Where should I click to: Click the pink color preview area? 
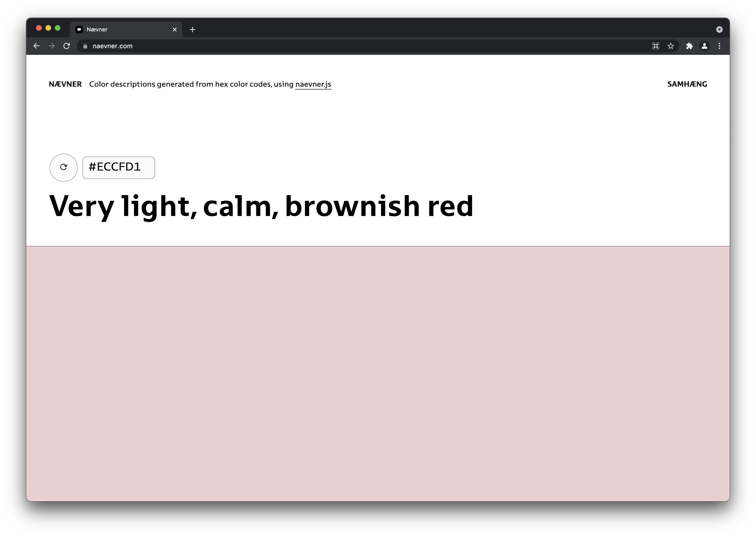click(378, 373)
